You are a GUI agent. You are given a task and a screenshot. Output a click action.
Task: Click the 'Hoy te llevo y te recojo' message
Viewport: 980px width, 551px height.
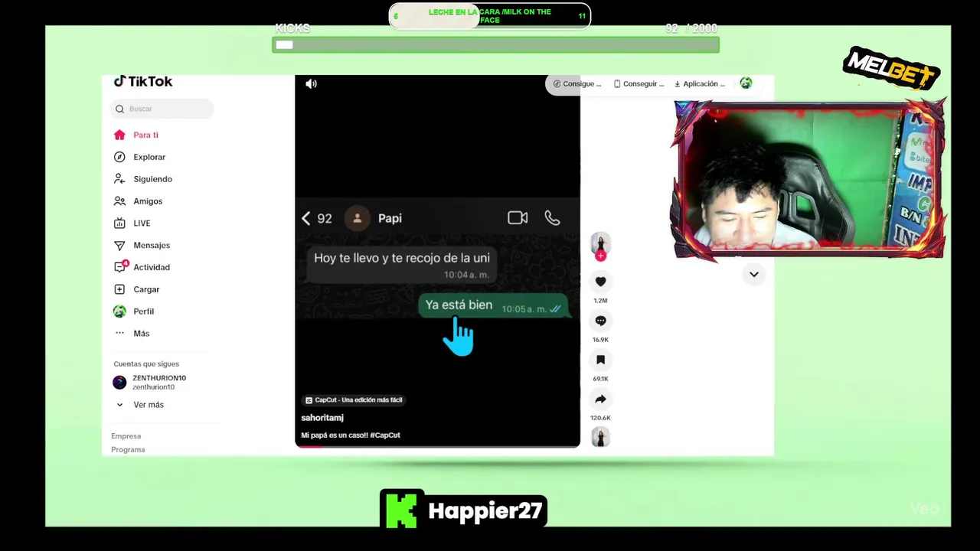pyautogui.click(x=402, y=265)
